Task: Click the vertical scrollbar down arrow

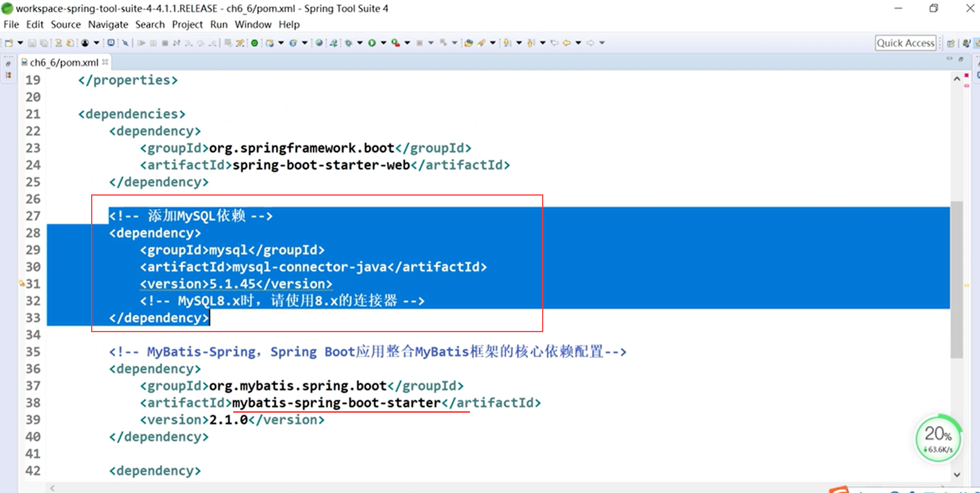Action: [957, 474]
